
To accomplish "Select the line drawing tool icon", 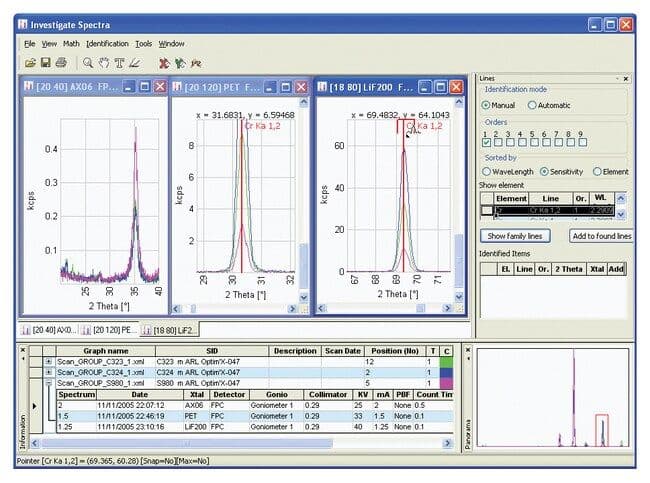I will (x=135, y=63).
